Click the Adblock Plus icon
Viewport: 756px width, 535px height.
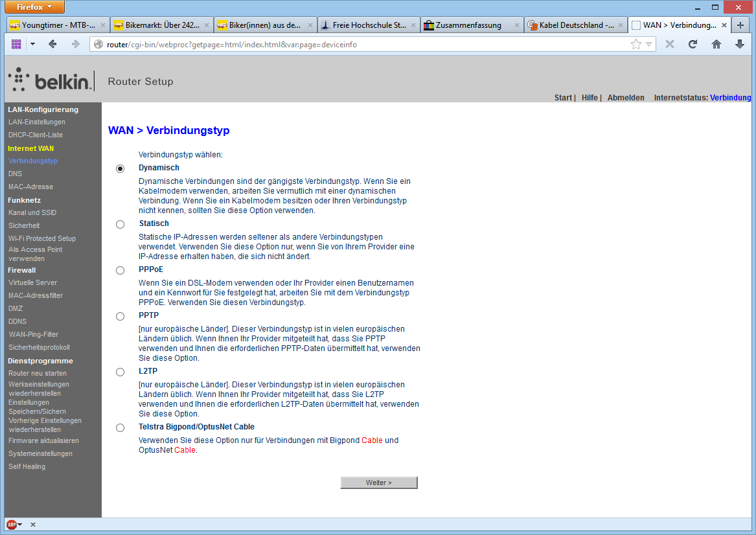[x=12, y=525]
